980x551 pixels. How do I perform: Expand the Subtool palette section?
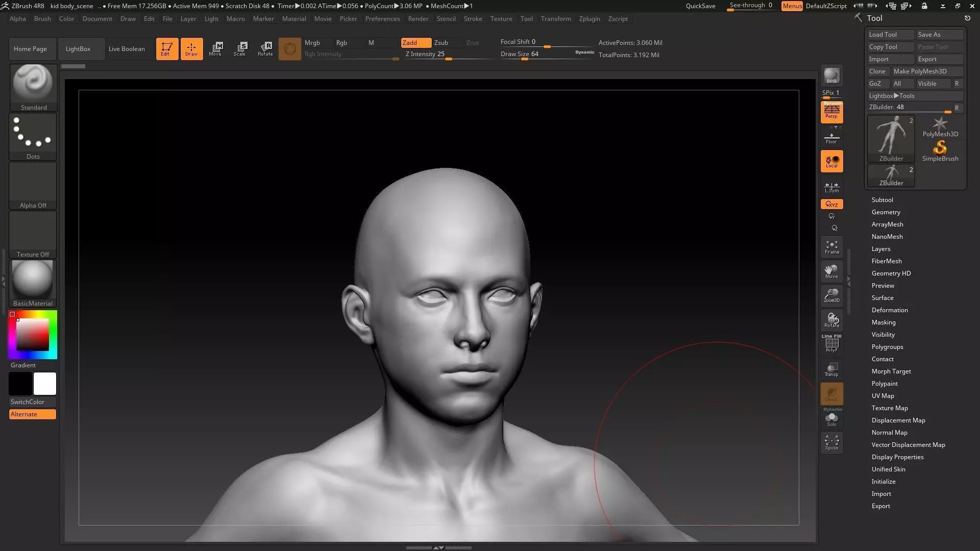(x=882, y=200)
